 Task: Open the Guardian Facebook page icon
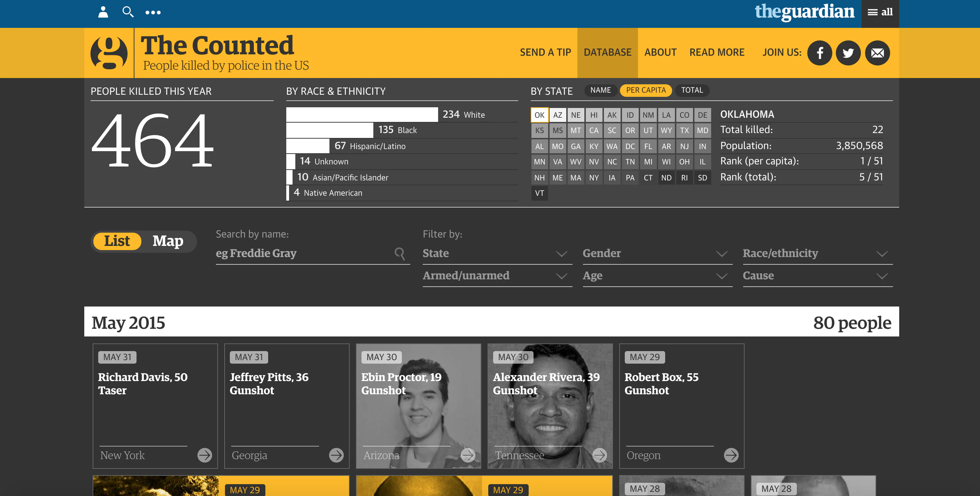(819, 53)
